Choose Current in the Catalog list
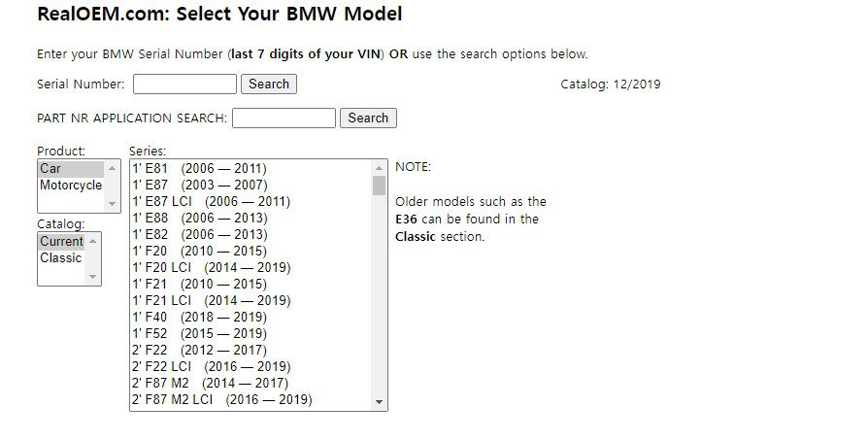The image size is (868, 440). tap(61, 241)
